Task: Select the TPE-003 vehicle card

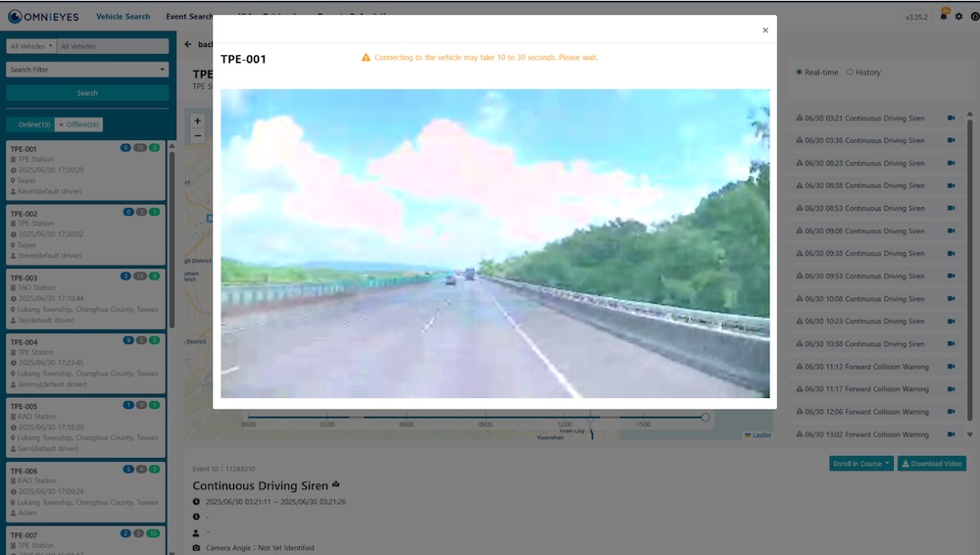Action: pyautogui.click(x=85, y=299)
